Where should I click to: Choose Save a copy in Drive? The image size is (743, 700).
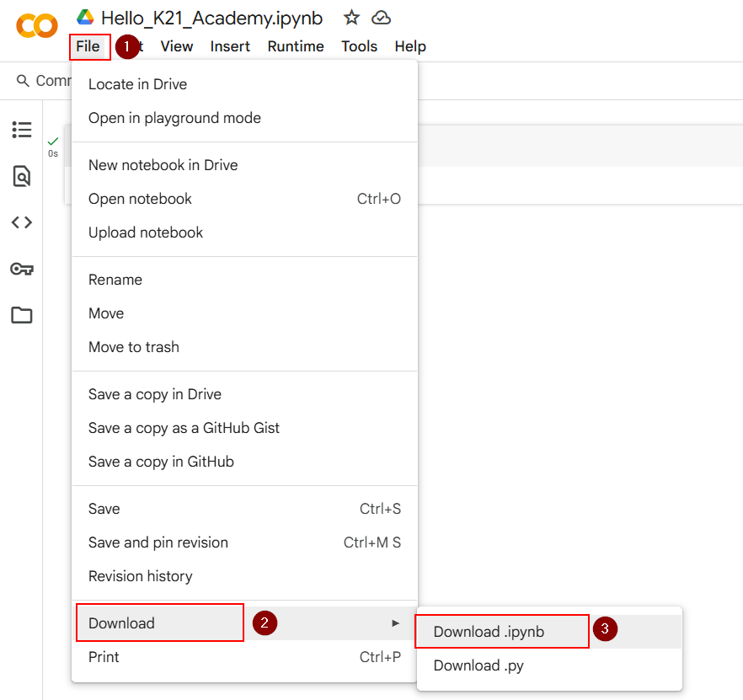click(x=244, y=394)
